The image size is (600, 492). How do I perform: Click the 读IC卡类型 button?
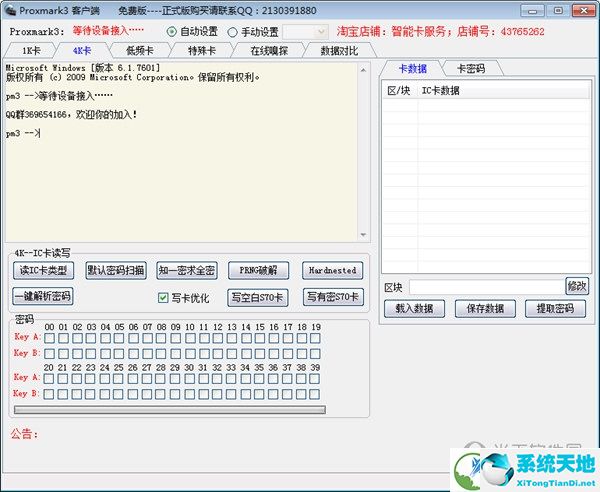(43, 270)
